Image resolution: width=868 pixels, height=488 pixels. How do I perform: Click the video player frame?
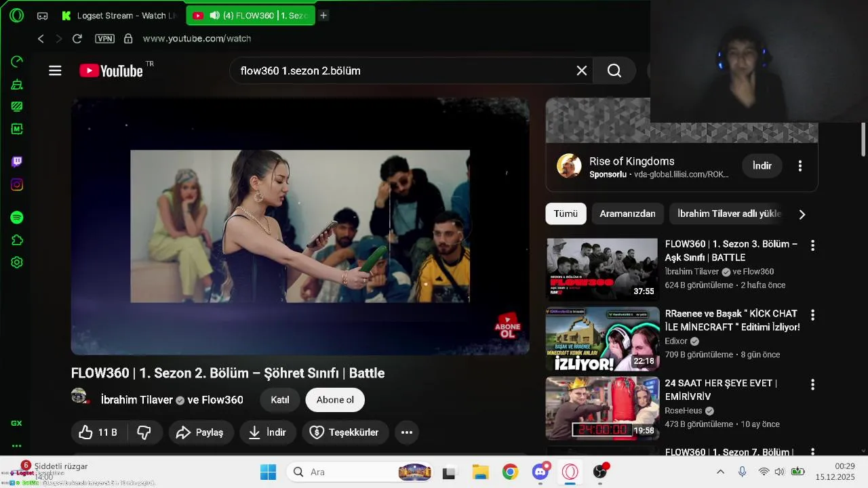coord(300,226)
